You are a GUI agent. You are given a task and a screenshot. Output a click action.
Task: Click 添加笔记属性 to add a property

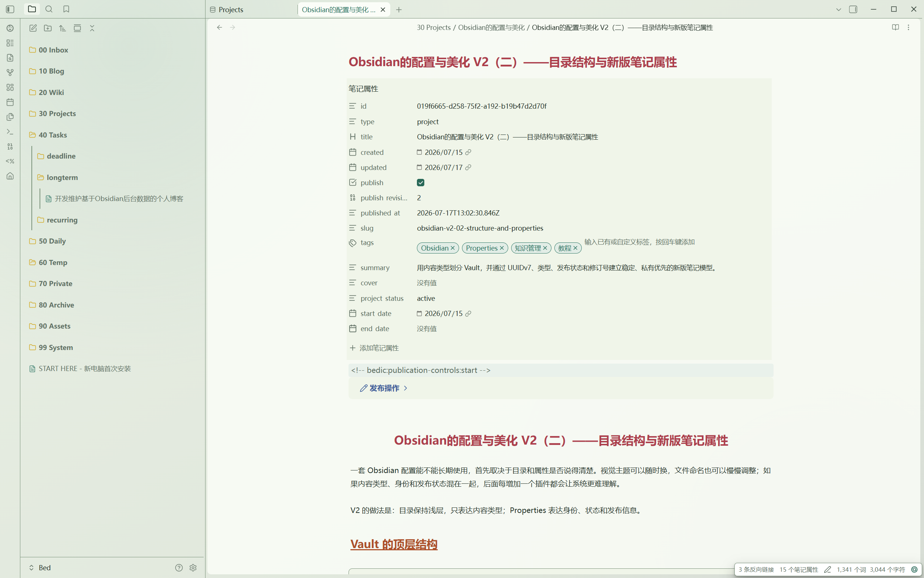coord(374,348)
